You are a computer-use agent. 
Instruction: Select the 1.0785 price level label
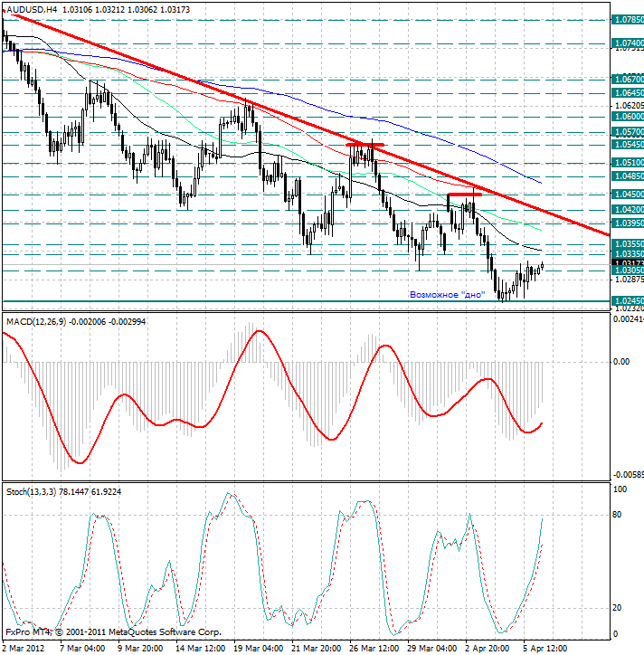[628, 20]
